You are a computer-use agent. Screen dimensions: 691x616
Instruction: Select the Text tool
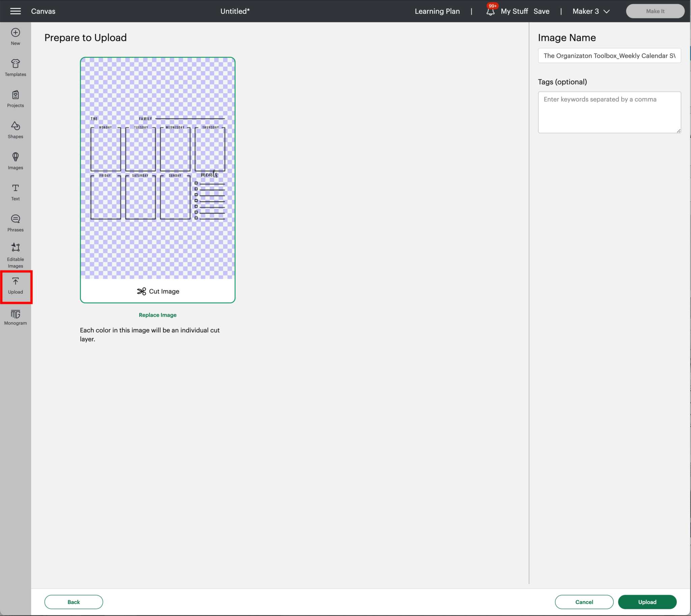click(x=15, y=192)
